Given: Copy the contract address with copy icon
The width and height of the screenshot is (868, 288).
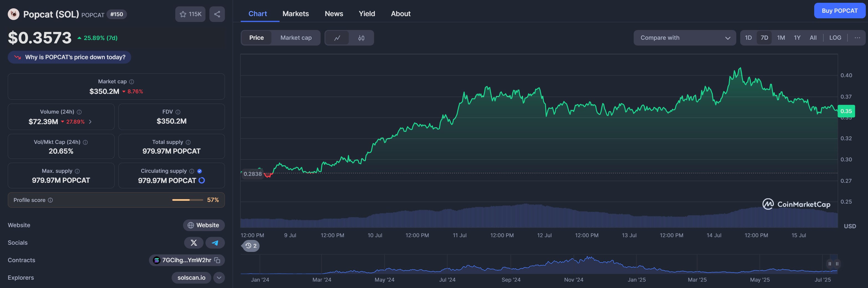Looking at the screenshot, I should tap(217, 260).
